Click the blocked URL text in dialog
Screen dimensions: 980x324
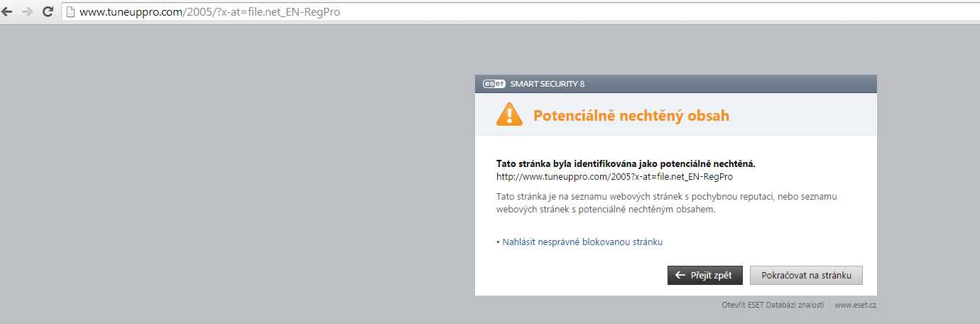pos(614,176)
